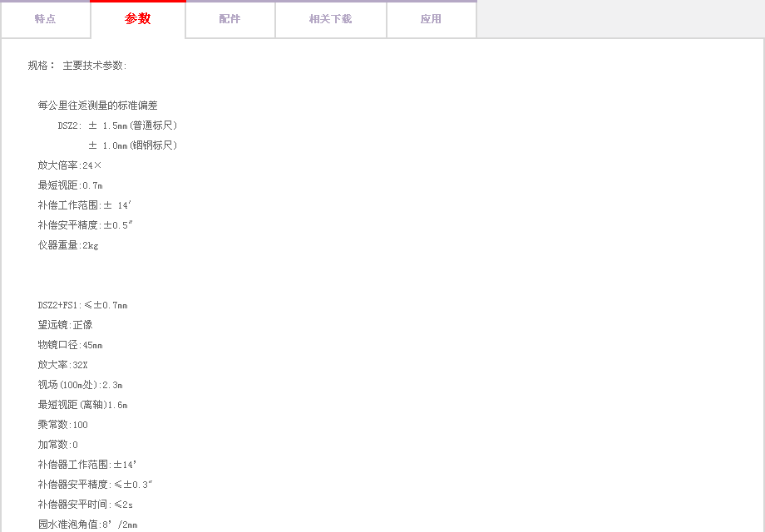Click the 放大倍率:24× text

[70, 165]
